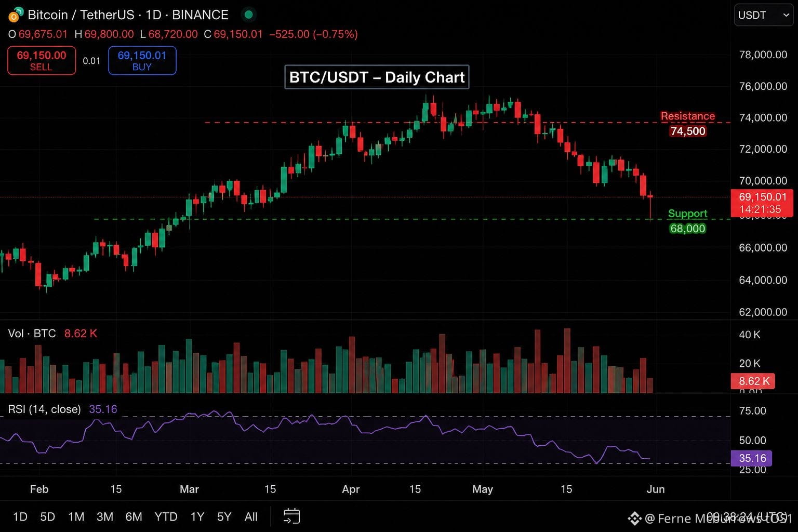Screen dimensions: 798x532
Task: Select the 5D time range
Action: [x=48, y=516]
